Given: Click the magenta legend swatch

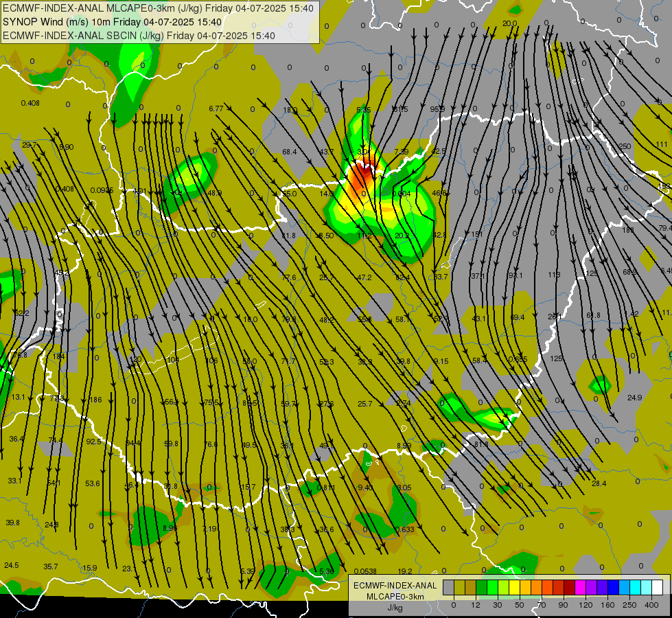Looking at the screenshot, I should [x=580, y=588].
